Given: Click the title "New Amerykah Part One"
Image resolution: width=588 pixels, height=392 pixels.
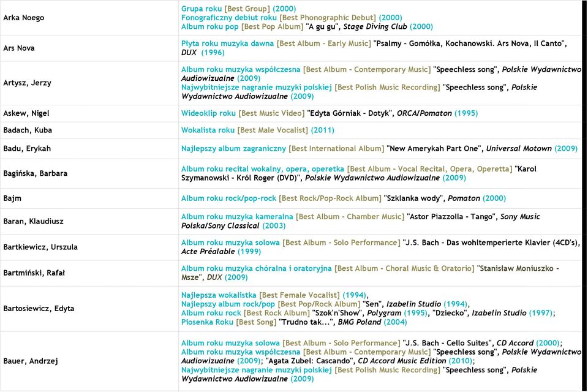Looking at the screenshot, I should pyautogui.click(x=434, y=149).
